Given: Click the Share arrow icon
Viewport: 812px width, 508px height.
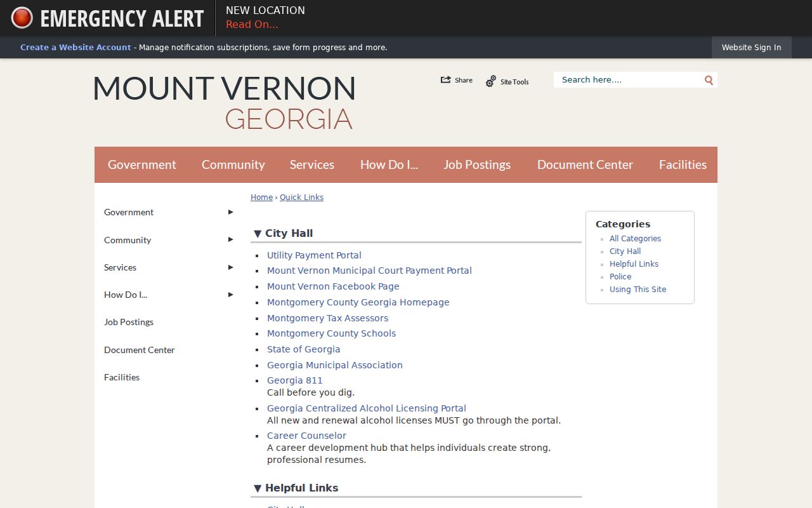Looking at the screenshot, I should (446, 80).
